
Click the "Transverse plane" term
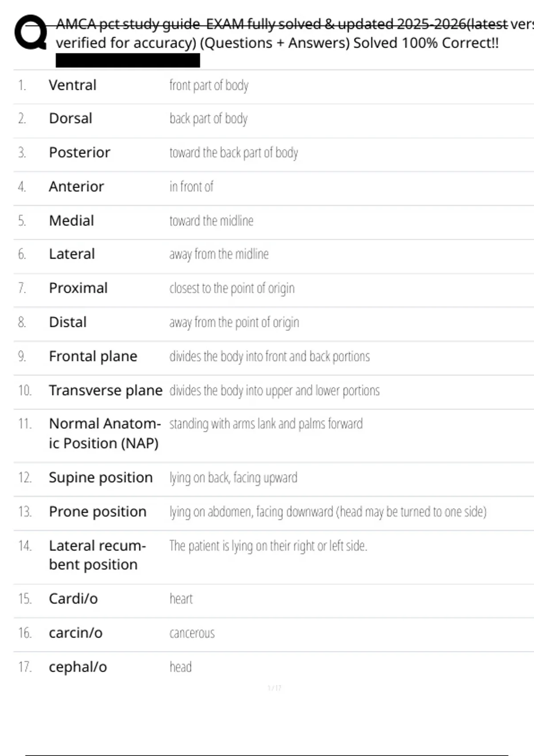106,390
